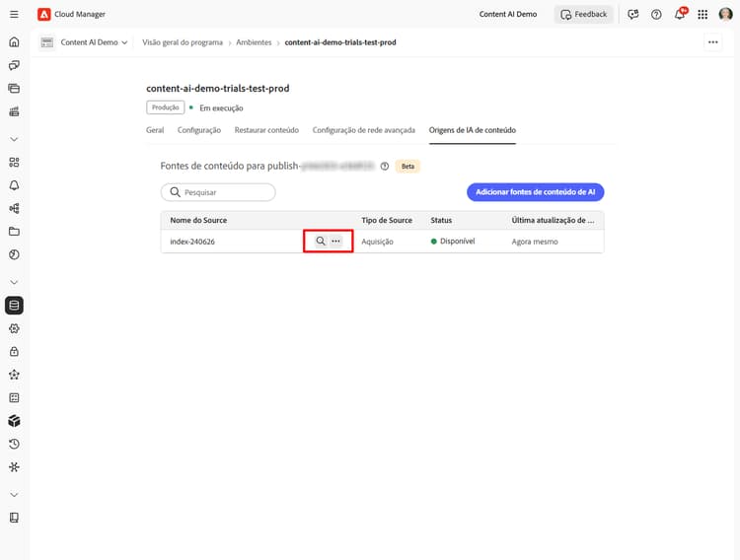The width and height of the screenshot is (740, 560).
Task: Open notifications bell in header
Action: tap(680, 14)
